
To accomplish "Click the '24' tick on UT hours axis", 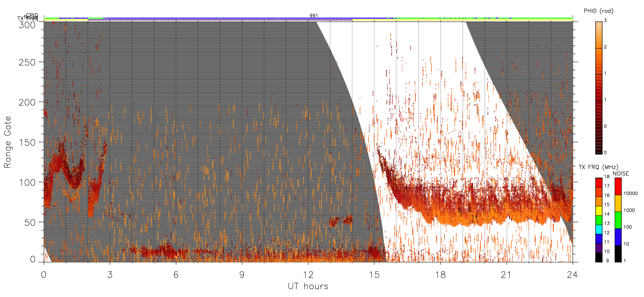I will point(572,274).
